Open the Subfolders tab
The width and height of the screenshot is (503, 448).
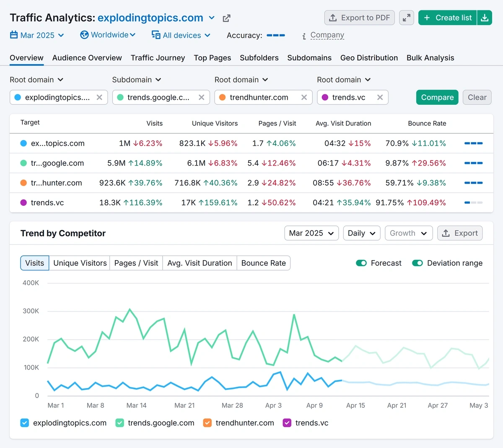(259, 58)
